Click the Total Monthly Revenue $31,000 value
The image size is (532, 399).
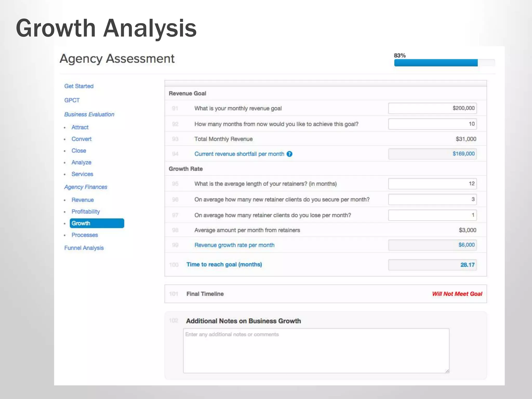pyautogui.click(x=466, y=139)
